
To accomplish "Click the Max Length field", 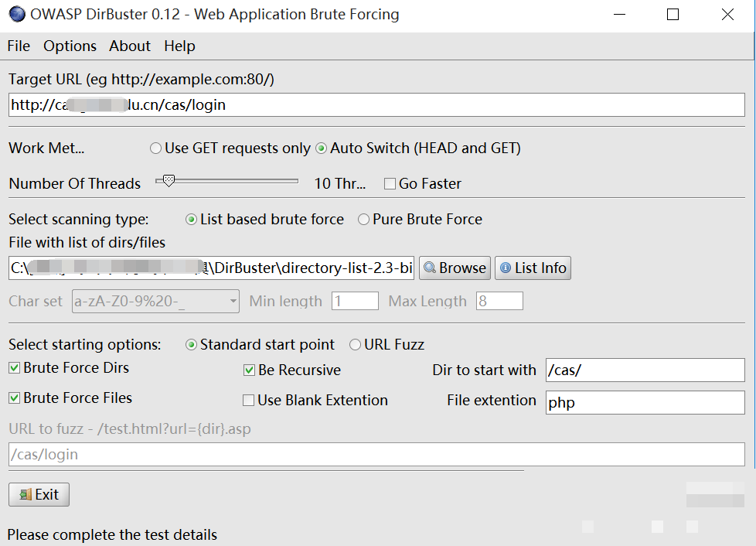I will click(499, 301).
